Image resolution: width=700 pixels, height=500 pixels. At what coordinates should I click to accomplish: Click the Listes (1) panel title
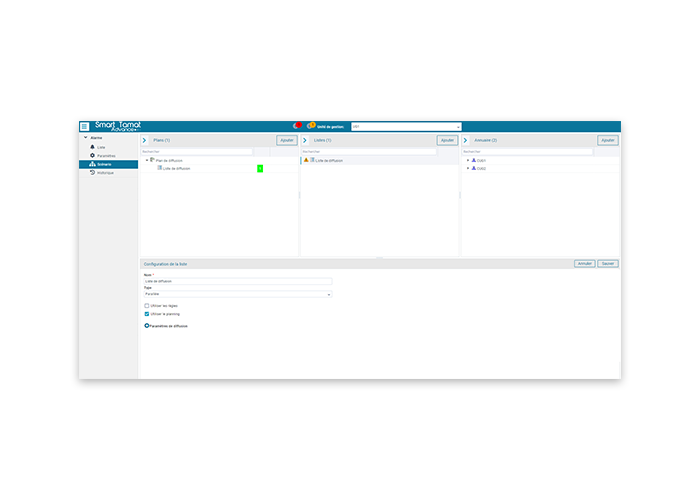pos(322,140)
